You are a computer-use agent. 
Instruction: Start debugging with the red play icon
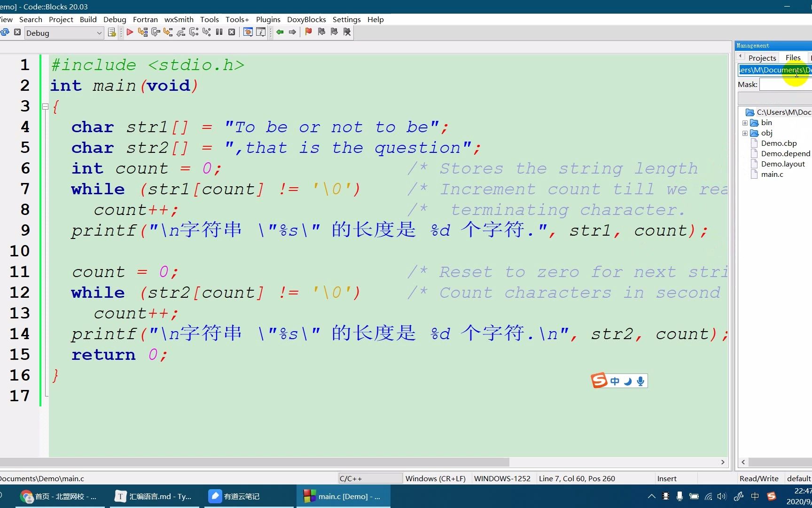click(x=130, y=32)
